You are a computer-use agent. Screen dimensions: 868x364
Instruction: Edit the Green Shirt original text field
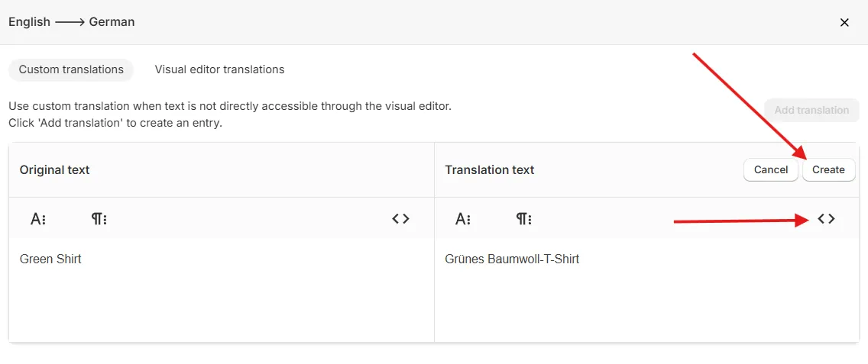click(x=222, y=289)
